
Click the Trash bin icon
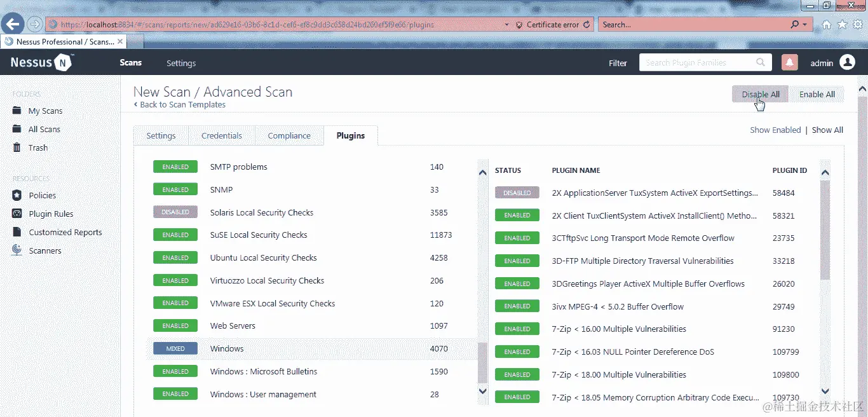click(17, 147)
